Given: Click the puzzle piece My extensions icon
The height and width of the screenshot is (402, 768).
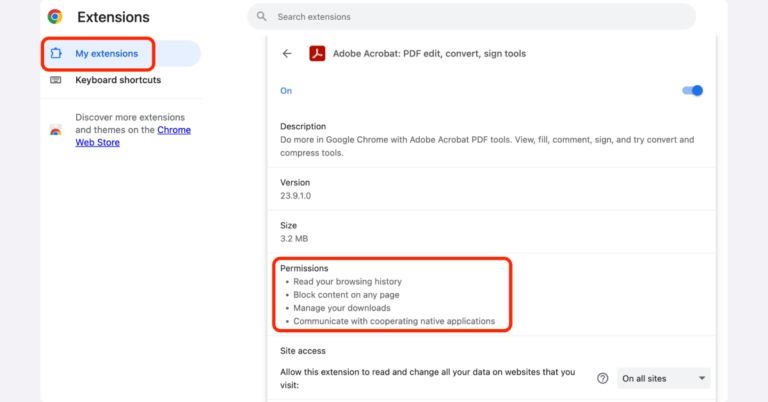Looking at the screenshot, I should (56, 53).
